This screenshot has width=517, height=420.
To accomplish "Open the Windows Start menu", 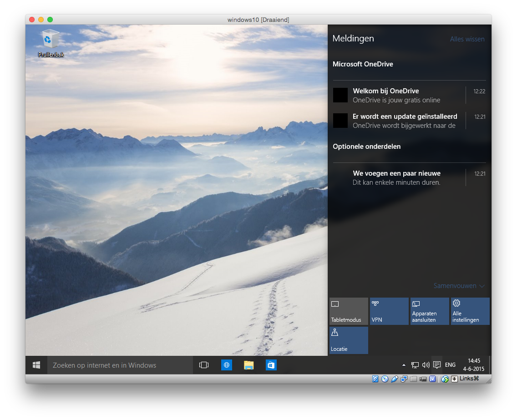I will pos(36,365).
